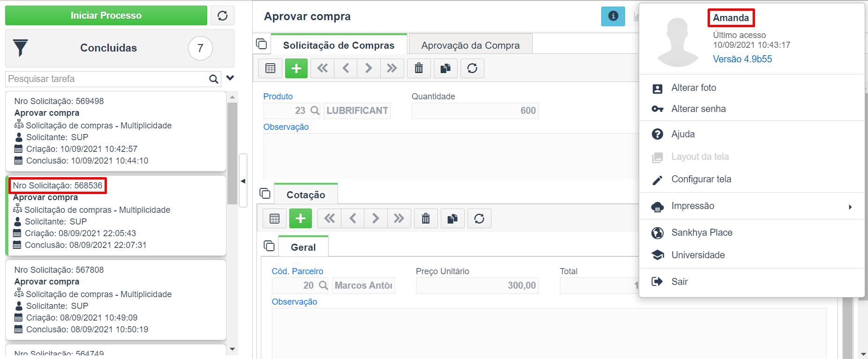Expand the advanced search chevron beside Pesquisar tarefa
The image size is (868, 359).
230,78
